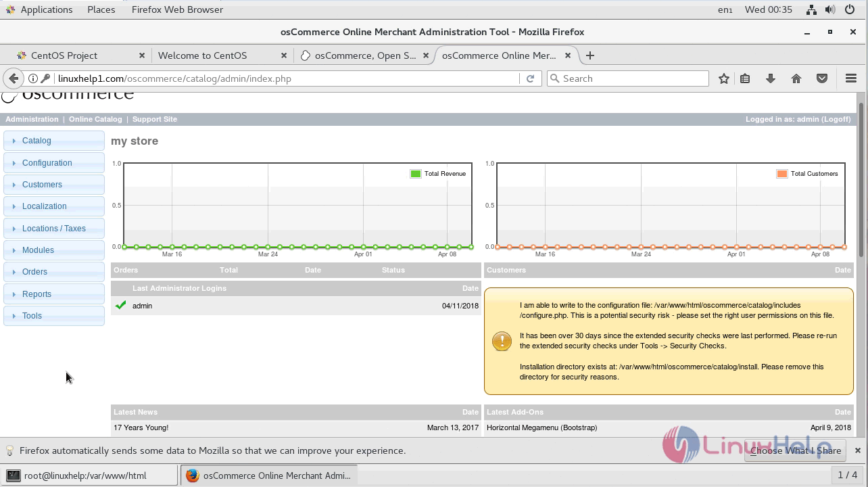
Task: Click the page vertical scrollbar
Action: pyautogui.click(x=861, y=179)
